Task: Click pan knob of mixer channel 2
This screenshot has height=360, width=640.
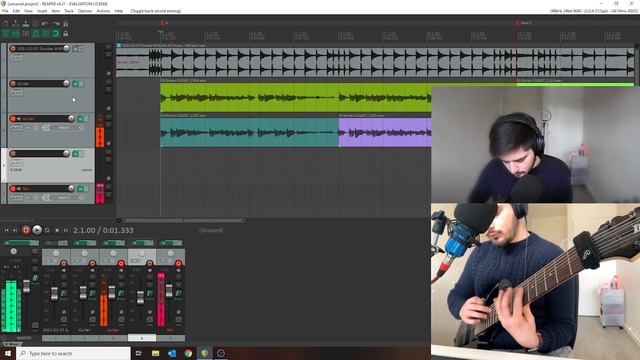Action: [84, 253]
